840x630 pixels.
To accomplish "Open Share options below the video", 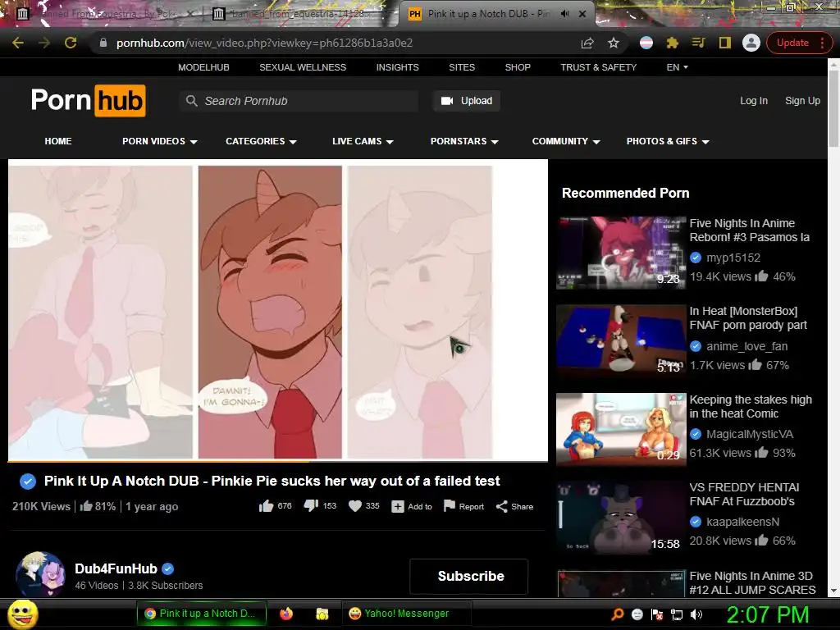I will pyautogui.click(x=514, y=507).
